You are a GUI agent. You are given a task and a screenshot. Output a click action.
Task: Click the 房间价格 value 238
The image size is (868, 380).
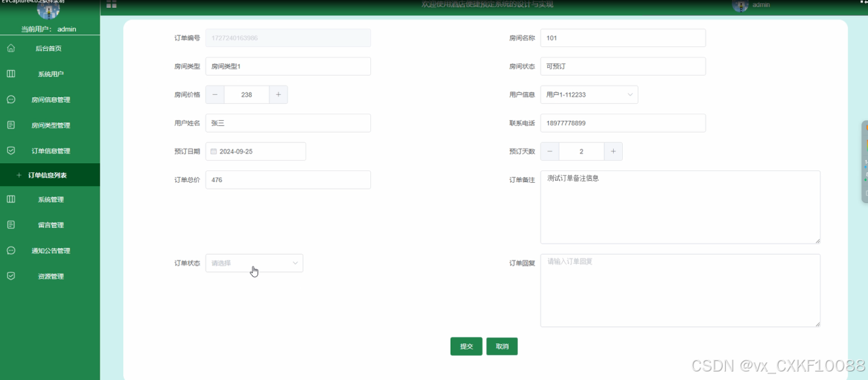(x=247, y=95)
